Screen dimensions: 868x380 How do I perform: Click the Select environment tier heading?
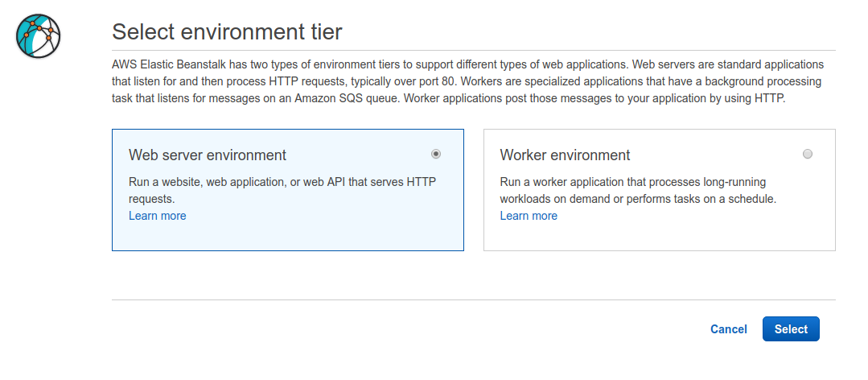[227, 32]
